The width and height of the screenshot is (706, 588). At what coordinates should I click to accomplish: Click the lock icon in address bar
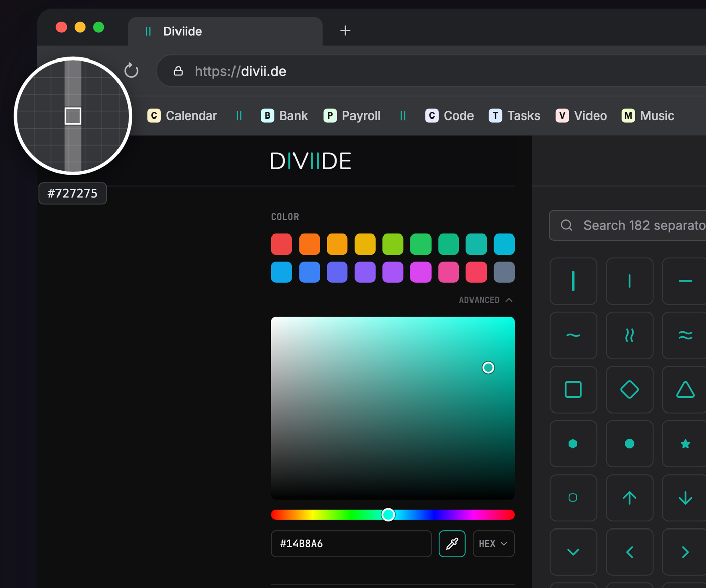[178, 71]
